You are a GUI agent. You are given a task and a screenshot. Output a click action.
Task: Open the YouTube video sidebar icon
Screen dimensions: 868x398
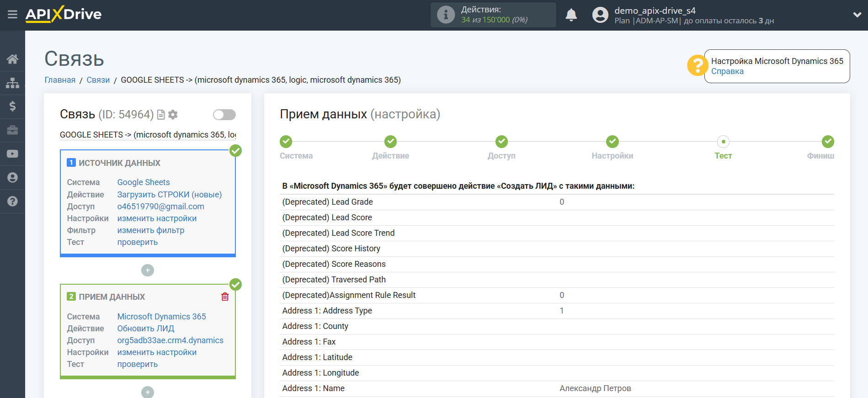(x=12, y=154)
